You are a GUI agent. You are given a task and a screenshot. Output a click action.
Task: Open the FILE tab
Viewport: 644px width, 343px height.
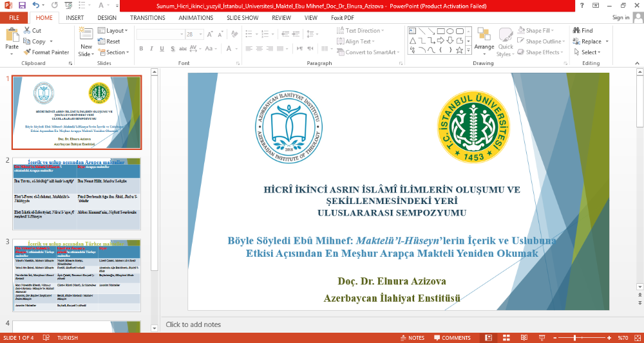(x=14, y=17)
